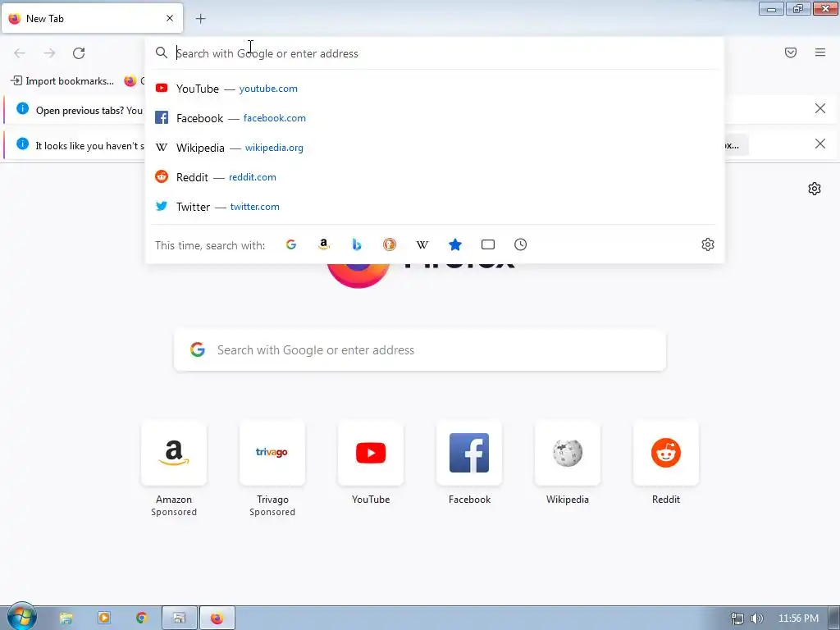The width and height of the screenshot is (840, 630).
Task: Open Windows Explorer from taskbar
Action: tap(66, 619)
